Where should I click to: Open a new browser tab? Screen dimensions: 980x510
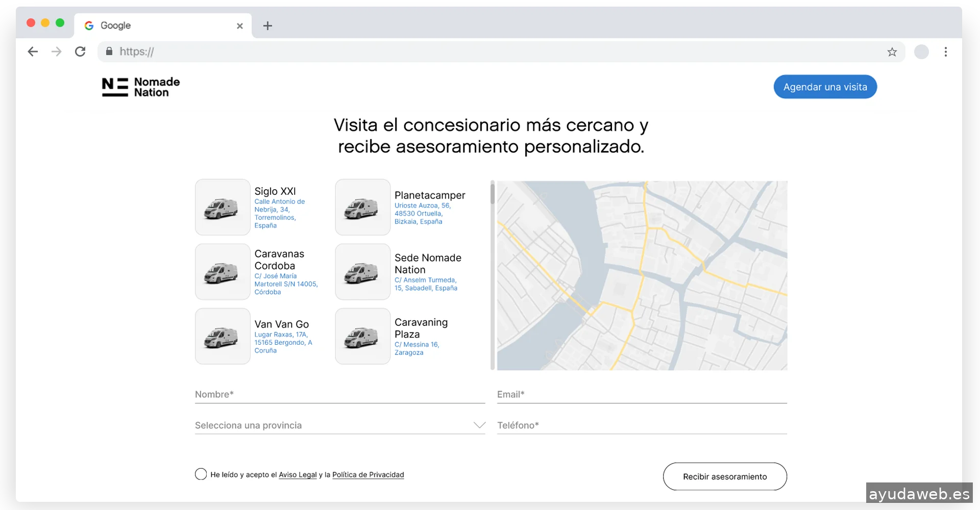[x=267, y=25]
